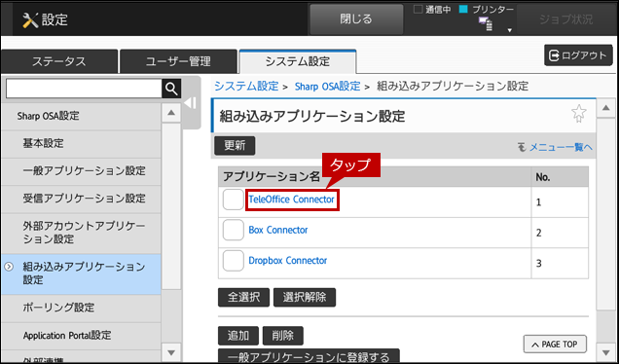Viewport: 619px width, 364px height.
Task: Toggle the 通信中 indicator box
Action: 418,10
